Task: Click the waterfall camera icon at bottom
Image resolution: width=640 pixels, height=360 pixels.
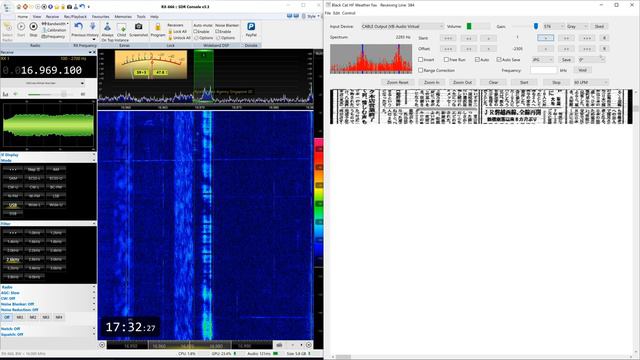Action: 279,345
